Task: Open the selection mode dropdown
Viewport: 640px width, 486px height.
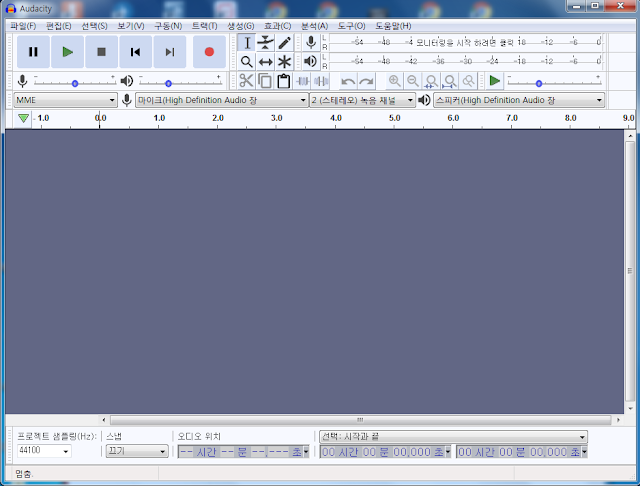Action: pyautogui.click(x=453, y=437)
